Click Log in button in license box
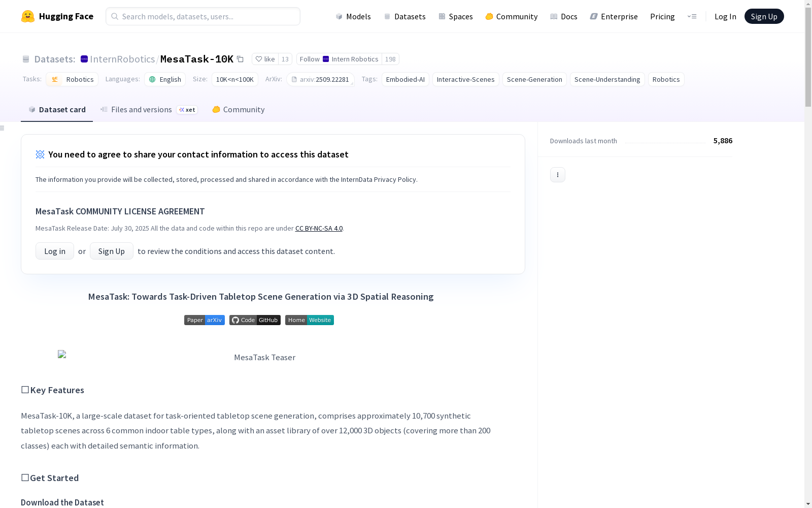The width and height of the screenshot is (812, 508). tap(55, 251)
